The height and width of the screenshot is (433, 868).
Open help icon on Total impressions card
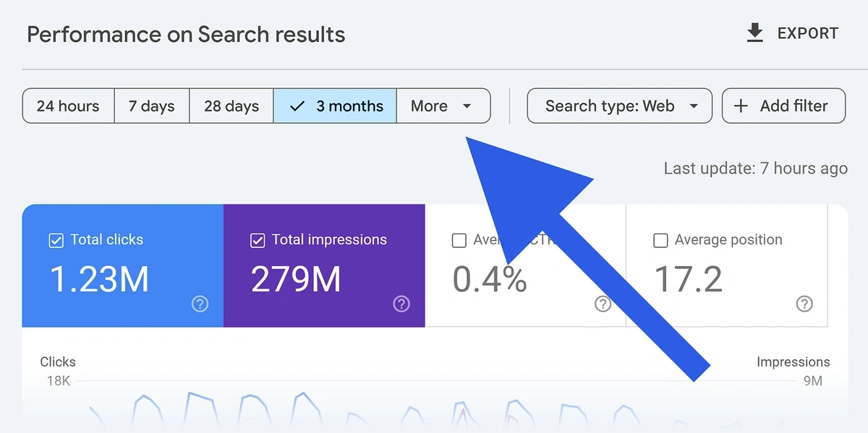401,304
